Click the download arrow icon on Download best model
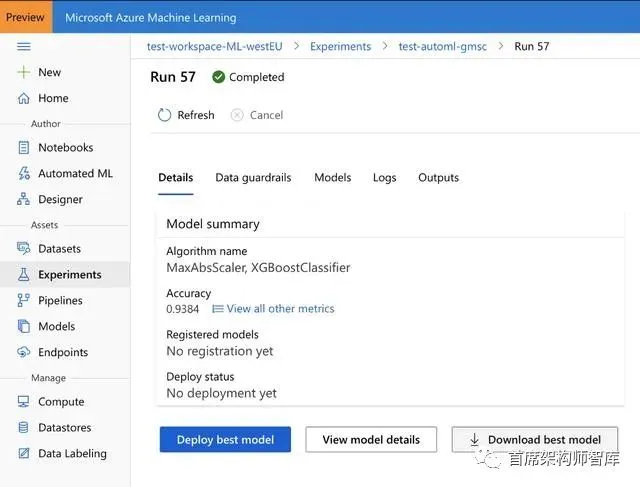Screen dimensions: 640x487 [474, 440]
